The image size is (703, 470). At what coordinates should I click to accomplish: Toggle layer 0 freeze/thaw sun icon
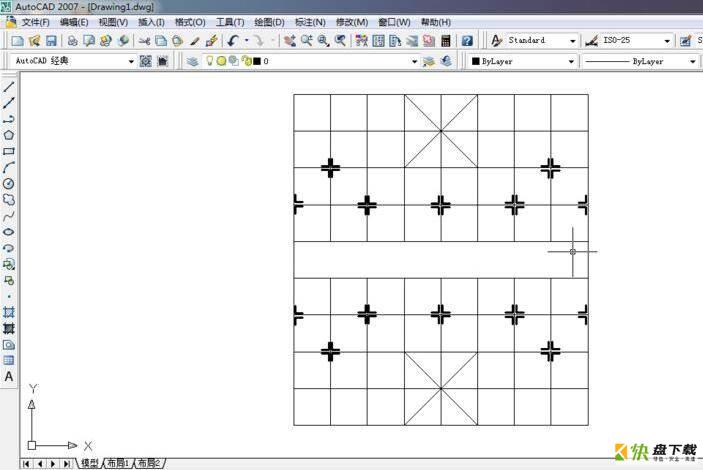point(221,61)
